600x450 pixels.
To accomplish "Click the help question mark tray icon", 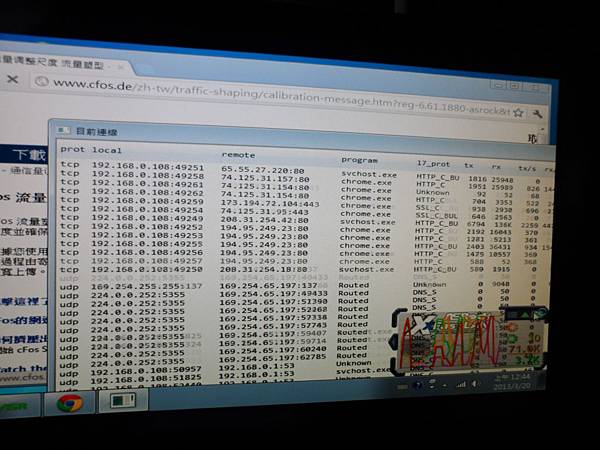I will (419, 386).
